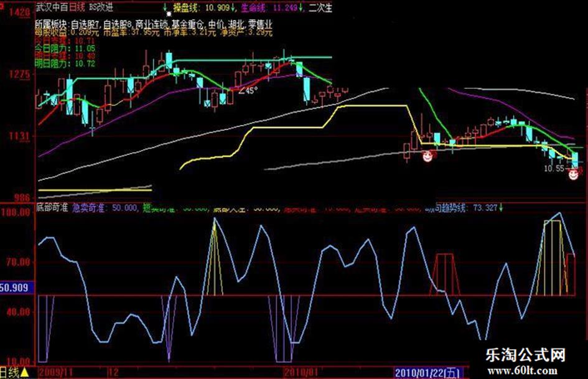Click the 底部奇准 indicator title

[52, 207]
